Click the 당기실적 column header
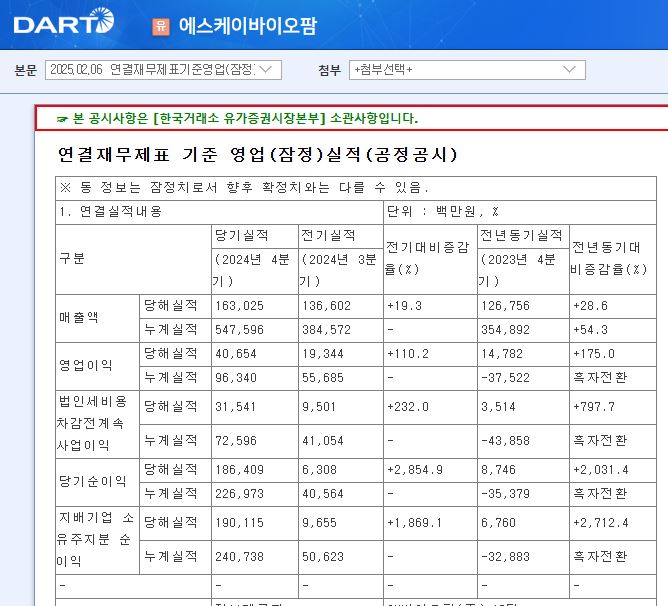The image size is (668, 606). point(255,236)
